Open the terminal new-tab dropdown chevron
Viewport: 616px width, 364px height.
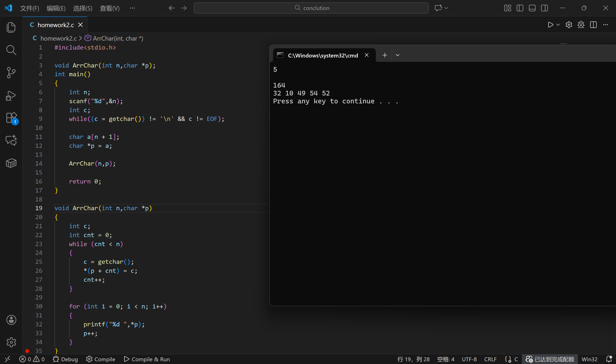[397, 55]
